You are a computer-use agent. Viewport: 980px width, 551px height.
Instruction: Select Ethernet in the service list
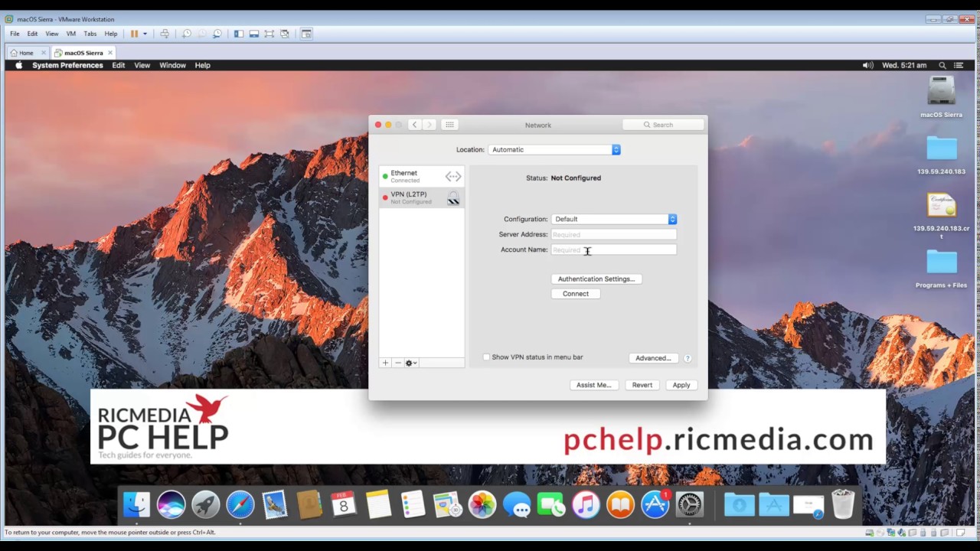pyautogui.click(x=422, y=176)
